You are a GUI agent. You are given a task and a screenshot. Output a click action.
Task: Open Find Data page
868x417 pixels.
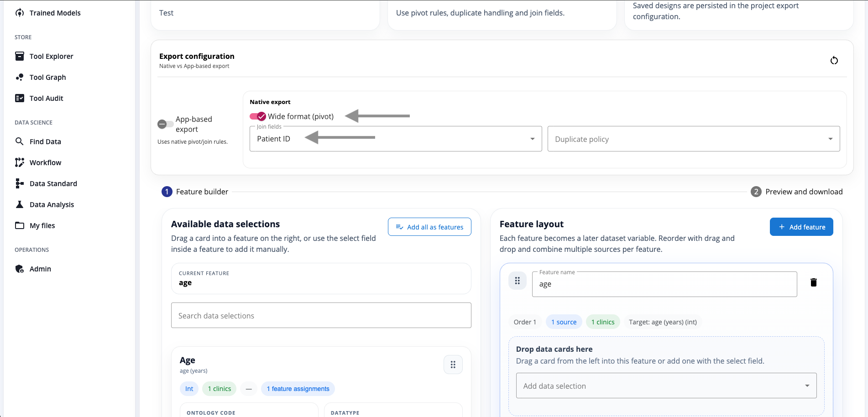pyautogui.click(x=45, y=141)
